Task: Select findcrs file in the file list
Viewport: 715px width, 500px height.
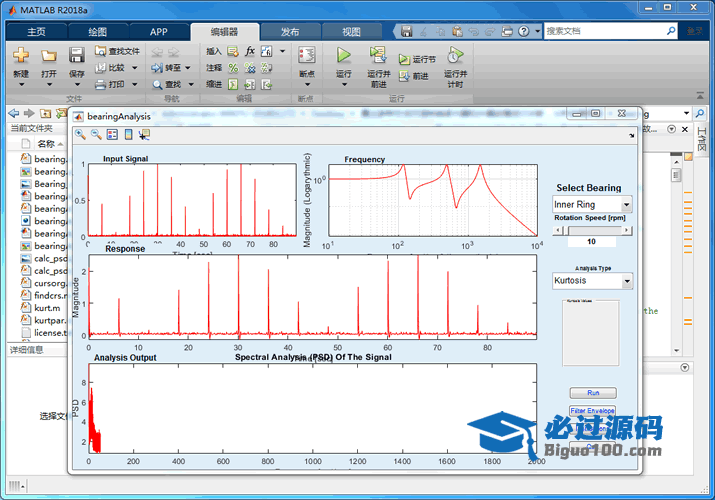Action: click(44, 295)
